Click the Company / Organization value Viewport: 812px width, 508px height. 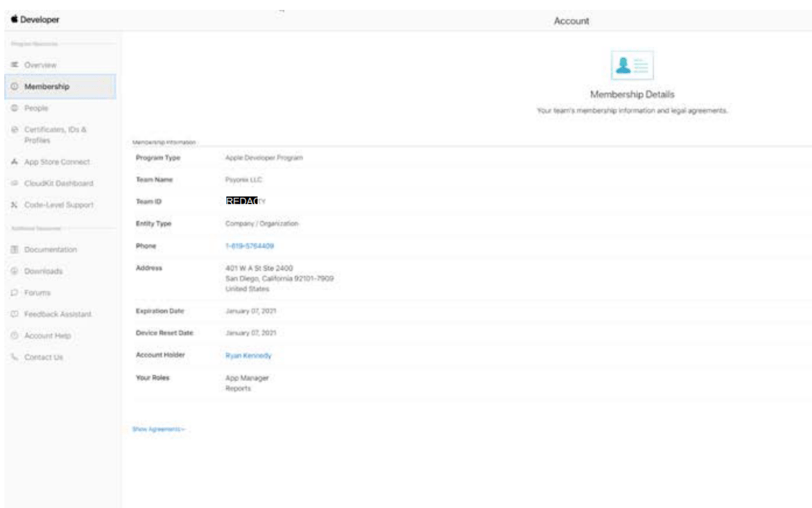[262, 223]
